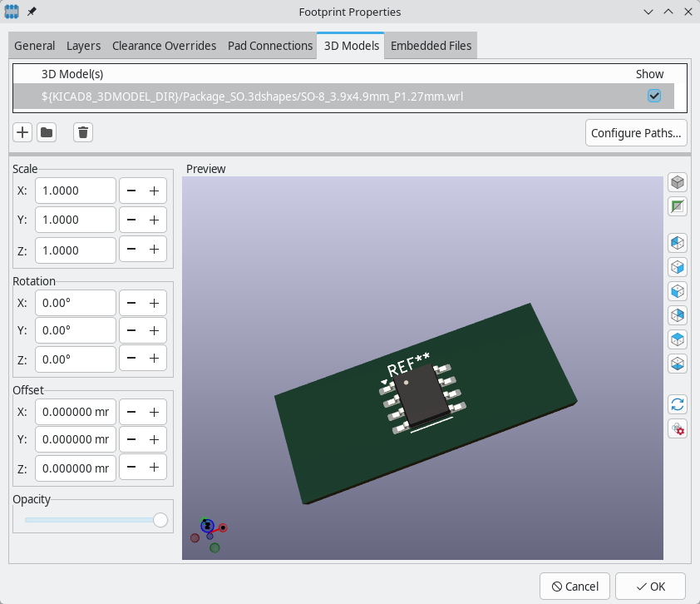Adjust the Opacity slider handle
The width and height of the screenshot is (700, 604).
[160, 519]
